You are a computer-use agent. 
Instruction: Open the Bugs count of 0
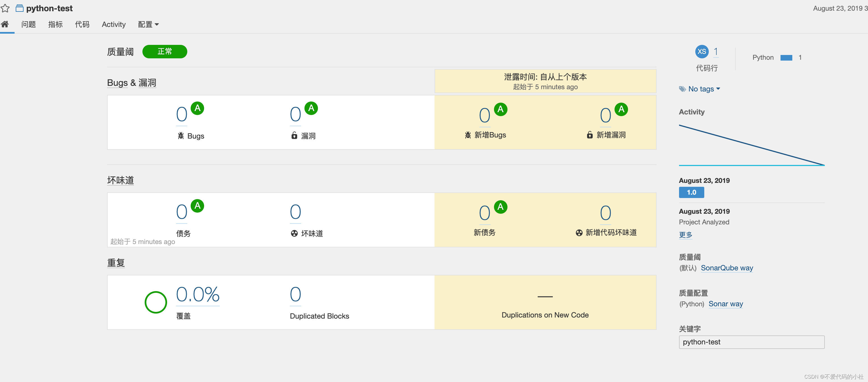(x=182, y=114)
